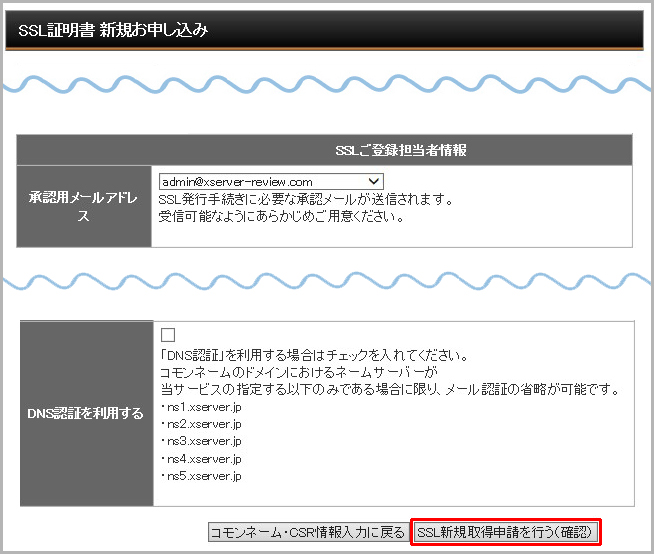Click the ns1.xserver.jp nameserver entry
The height and width of the screenshot is (554, 654).
coord(201,407)
